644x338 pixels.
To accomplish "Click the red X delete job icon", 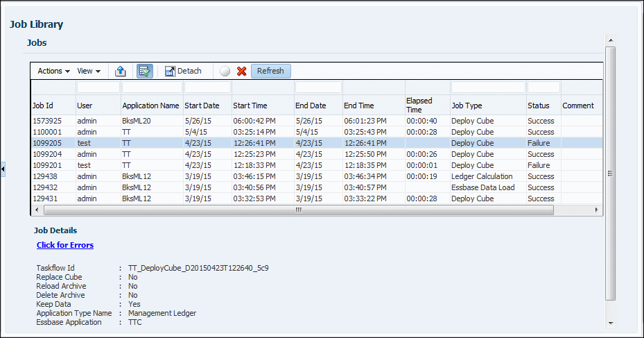I will click(x=241, y=71).
